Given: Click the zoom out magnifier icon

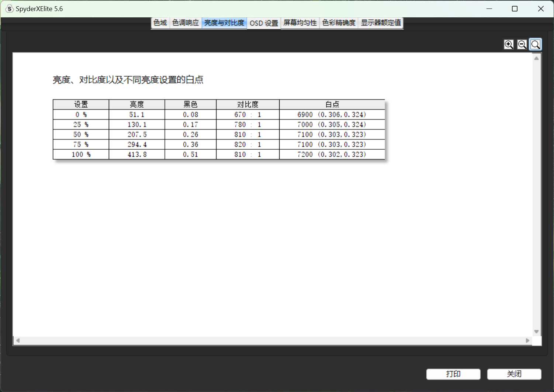Looking at the screenshot, I should pos(522,45).
